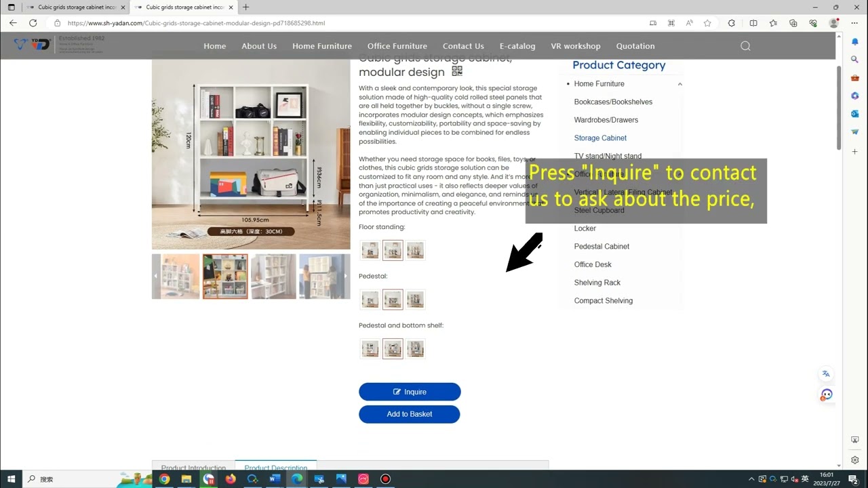The height and width of the screenshot is (488, 868).
Task: Open Edge settings and more ellipsis menu
Action: coord(854,22)
